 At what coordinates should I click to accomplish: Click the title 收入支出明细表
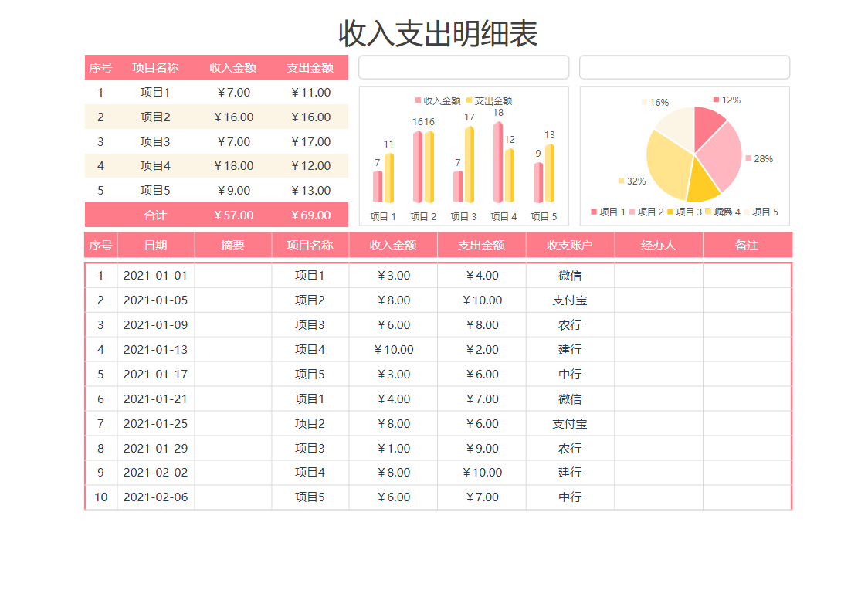438,33
